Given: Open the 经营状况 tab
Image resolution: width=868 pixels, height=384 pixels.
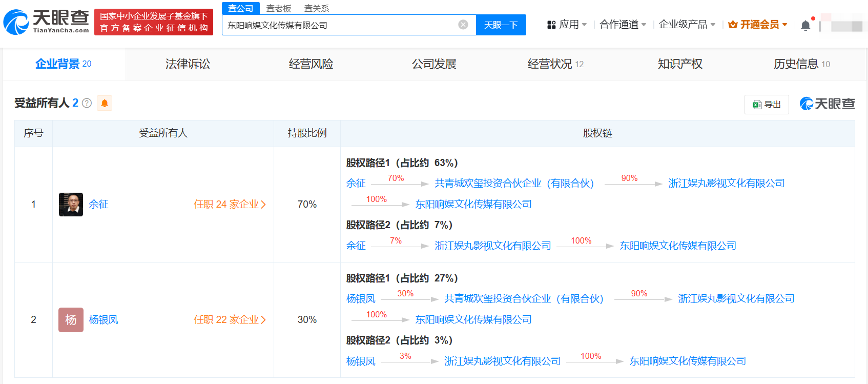Looking at the screenshot, I should click(556, 64).
